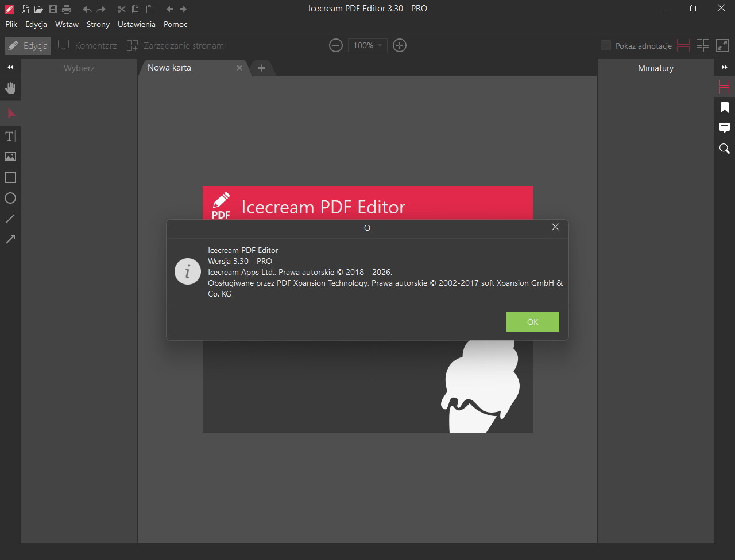Image resolution: width=735 pixels, height=560 pixels.
Task: Click the new document icon in title bar
Action: pyautogui.click(x=25, y=9)
